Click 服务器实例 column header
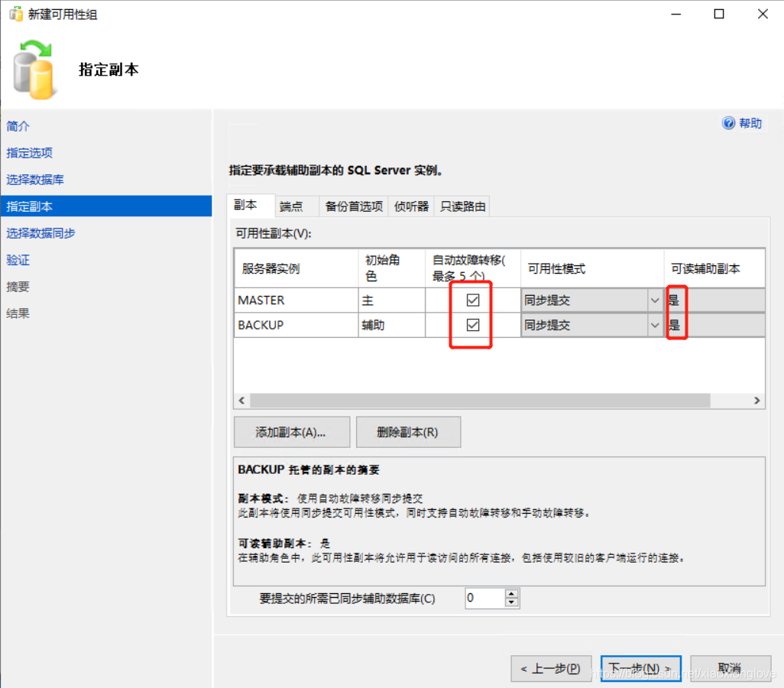The image size is (784, 688). (x=296, y=268)
